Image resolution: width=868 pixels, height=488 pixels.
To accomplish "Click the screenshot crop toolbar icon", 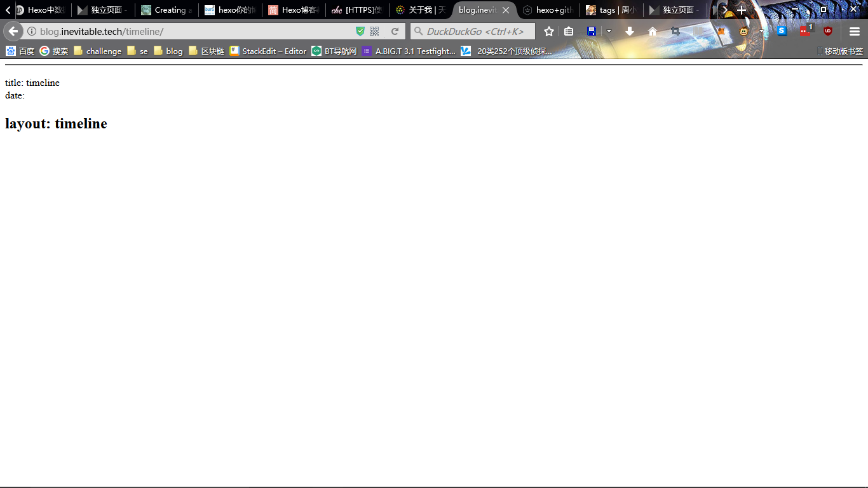I will 676,30.
